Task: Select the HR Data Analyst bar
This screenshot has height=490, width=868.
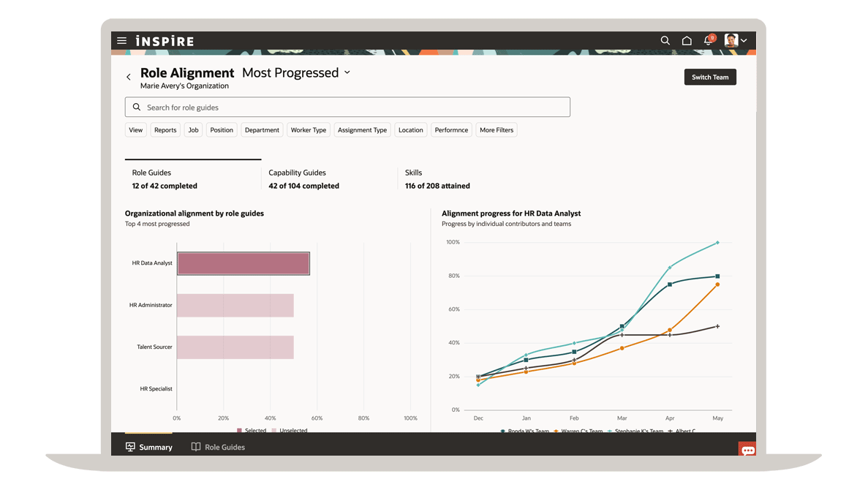Action: [x=243, y=263]
